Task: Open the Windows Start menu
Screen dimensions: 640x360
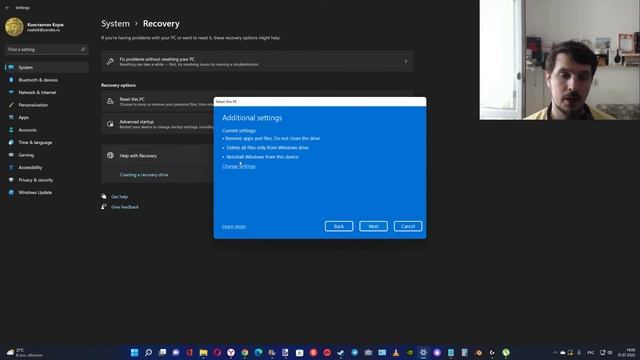Action: coord(134,352)
